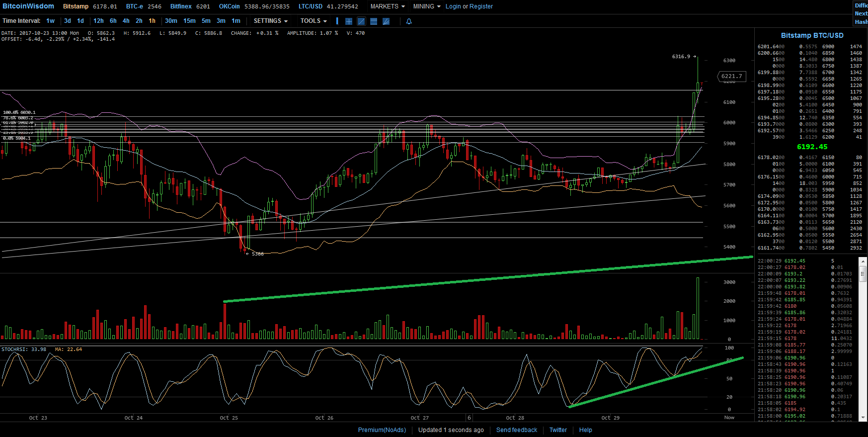Viewport: 868px width, 437px height.
Task: Click the trade history scrollbar thumb
Action: (863, 274)
